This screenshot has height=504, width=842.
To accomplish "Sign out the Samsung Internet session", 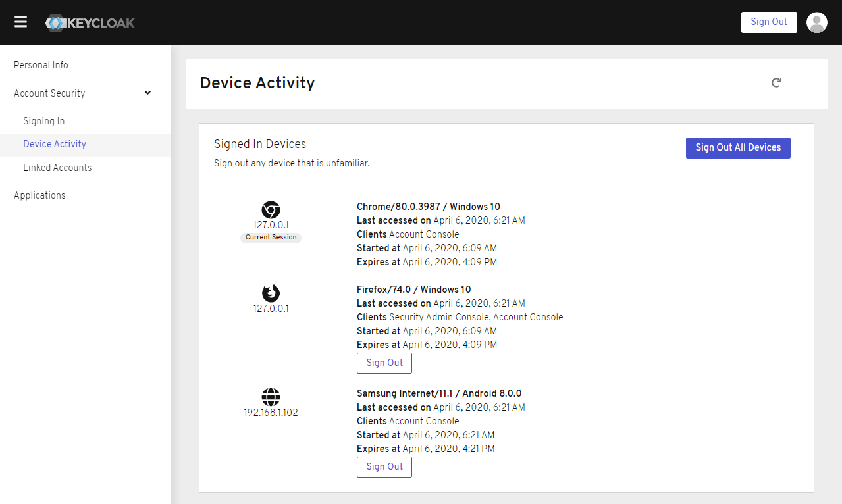I will (x=384, y=466).
